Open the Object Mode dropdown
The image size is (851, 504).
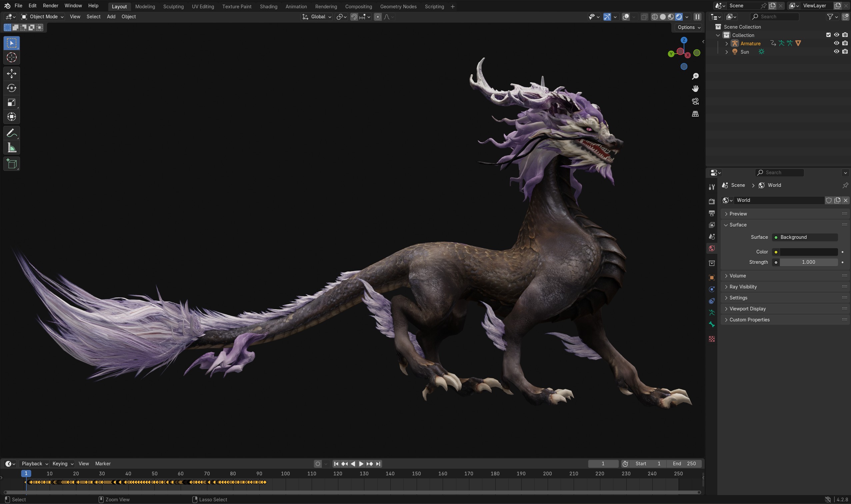pyautogui.click(x=42, y=17)
